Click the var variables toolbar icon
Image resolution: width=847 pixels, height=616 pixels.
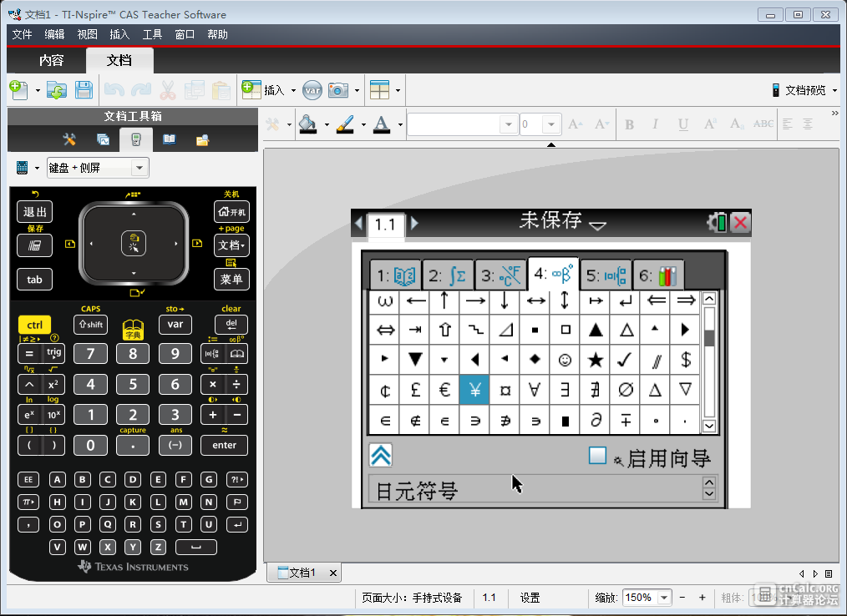tap(312, 90)
